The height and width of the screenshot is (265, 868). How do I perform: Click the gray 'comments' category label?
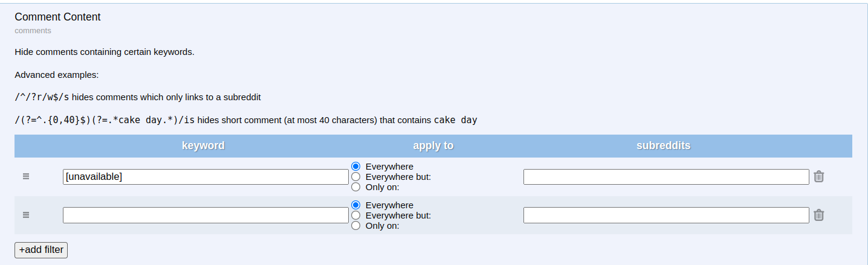click(33, 30)
